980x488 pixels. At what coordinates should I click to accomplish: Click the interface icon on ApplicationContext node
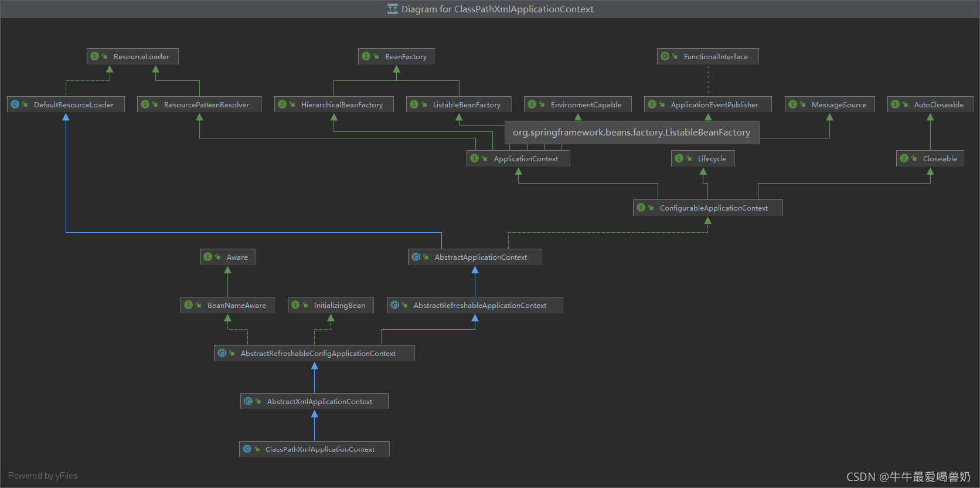tap(475, 158)
